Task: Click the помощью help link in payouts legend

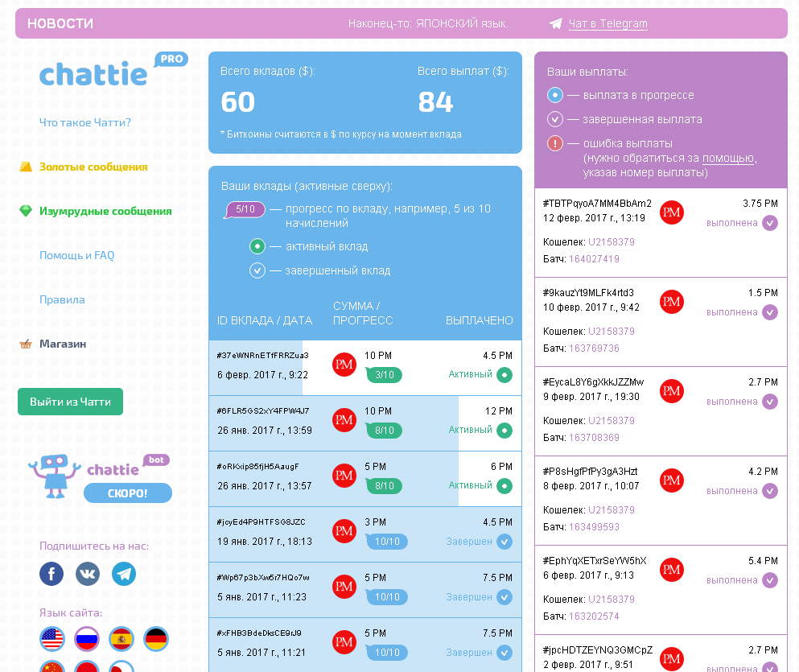Action: coord(727,158)
